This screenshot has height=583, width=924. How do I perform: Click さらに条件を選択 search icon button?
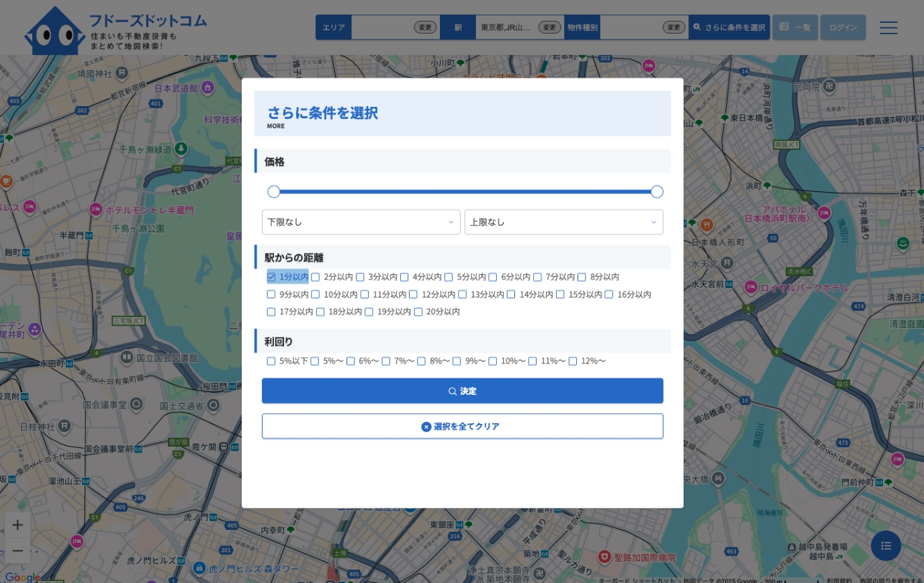[x=729, y=28]
